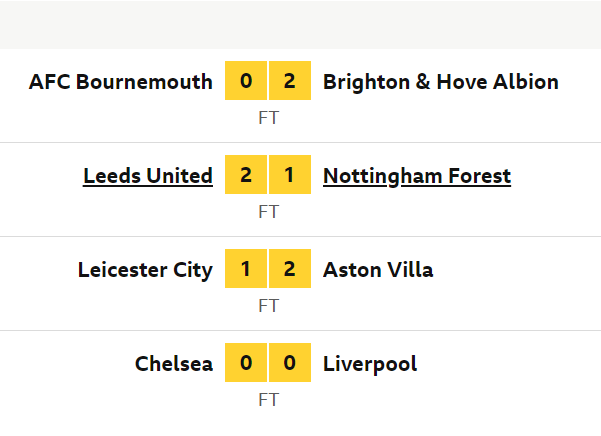Click Liverpool's score box showing 0

pos(290,362)
